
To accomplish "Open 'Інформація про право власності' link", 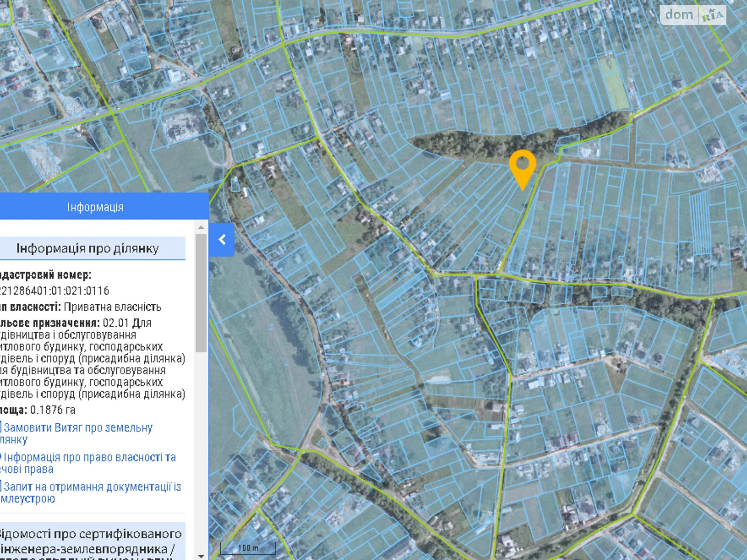I will [x=88, y=463].
